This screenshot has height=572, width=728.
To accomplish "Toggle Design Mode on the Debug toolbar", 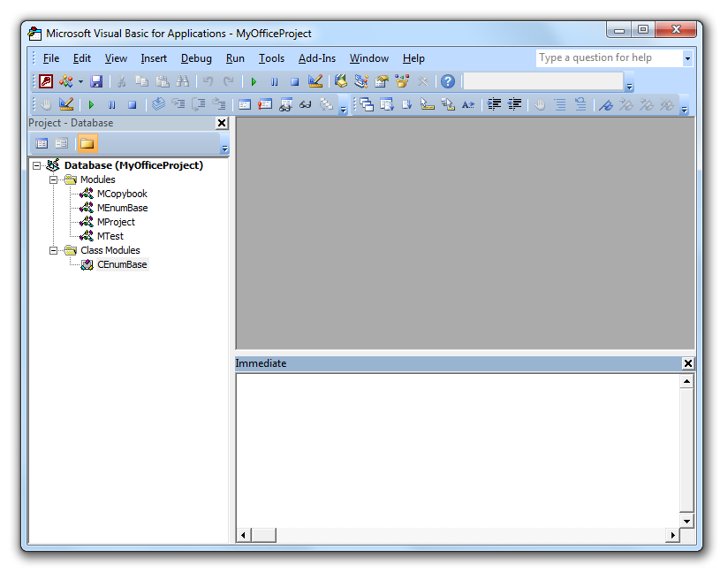I will click(66, 104).
